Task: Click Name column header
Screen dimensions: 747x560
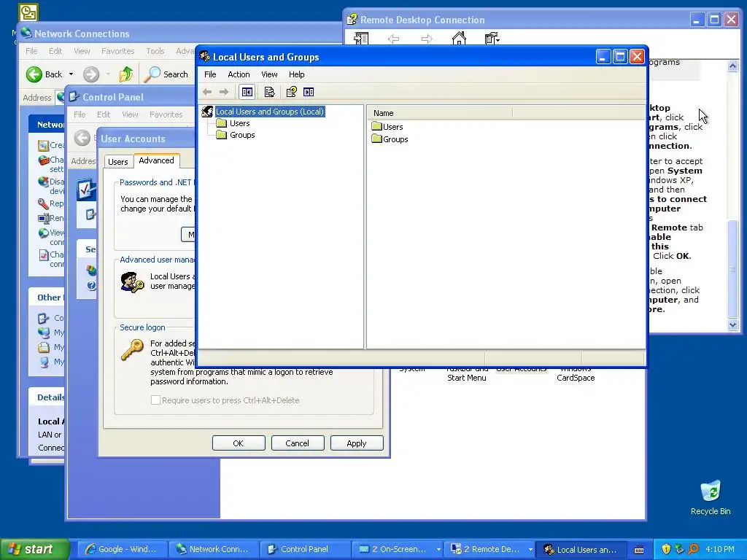Action: [x=440, y=113]
